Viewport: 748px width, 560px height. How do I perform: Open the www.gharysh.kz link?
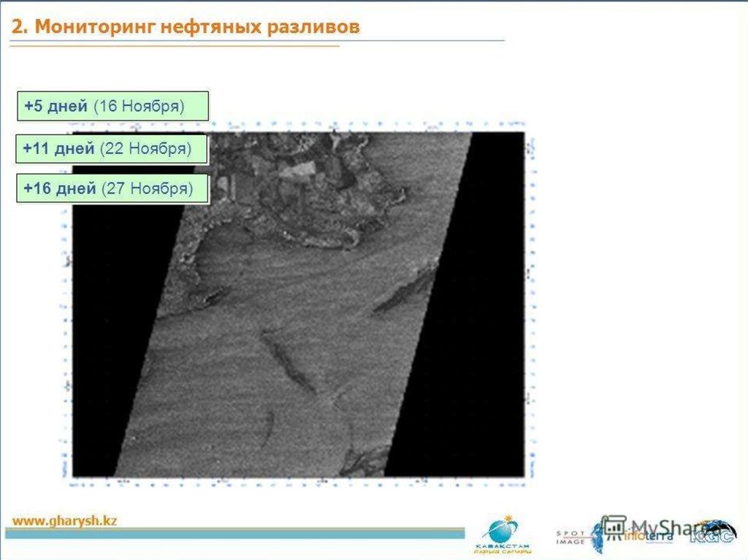coord(64,521)
